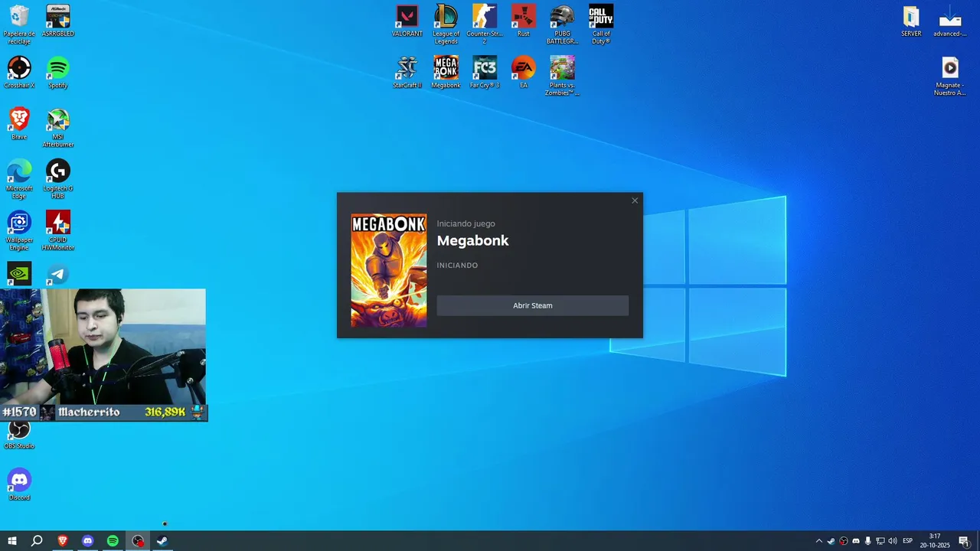Switch to OBS Studio in the taskbar
The height and width of the screenshot is (551, 980).
click(138, 541)
